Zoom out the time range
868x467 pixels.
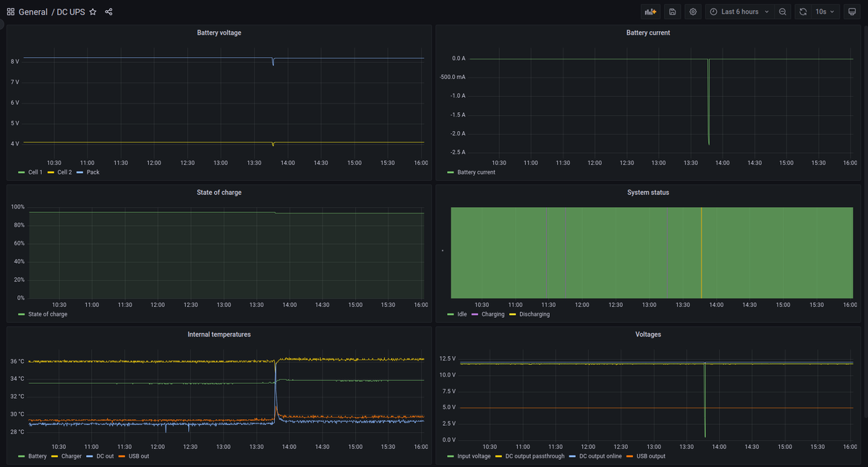pyautogui.click(x=783, y=12)
